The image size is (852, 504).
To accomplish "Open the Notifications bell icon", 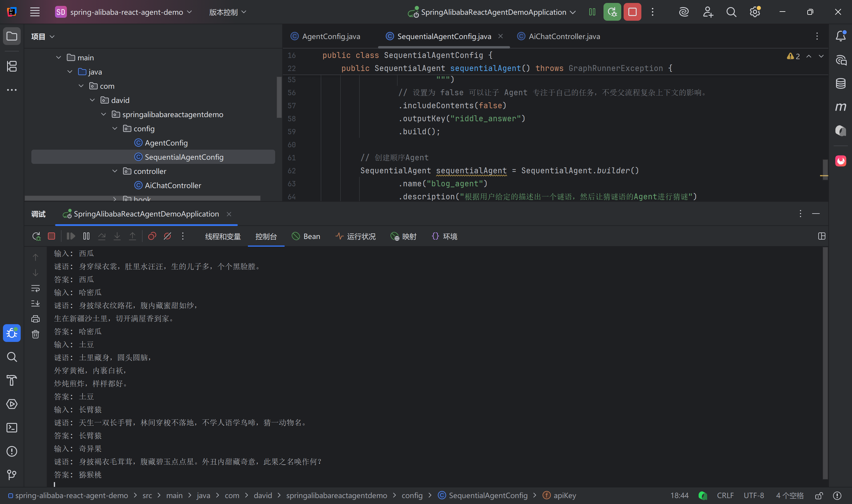I will [840, 36].
